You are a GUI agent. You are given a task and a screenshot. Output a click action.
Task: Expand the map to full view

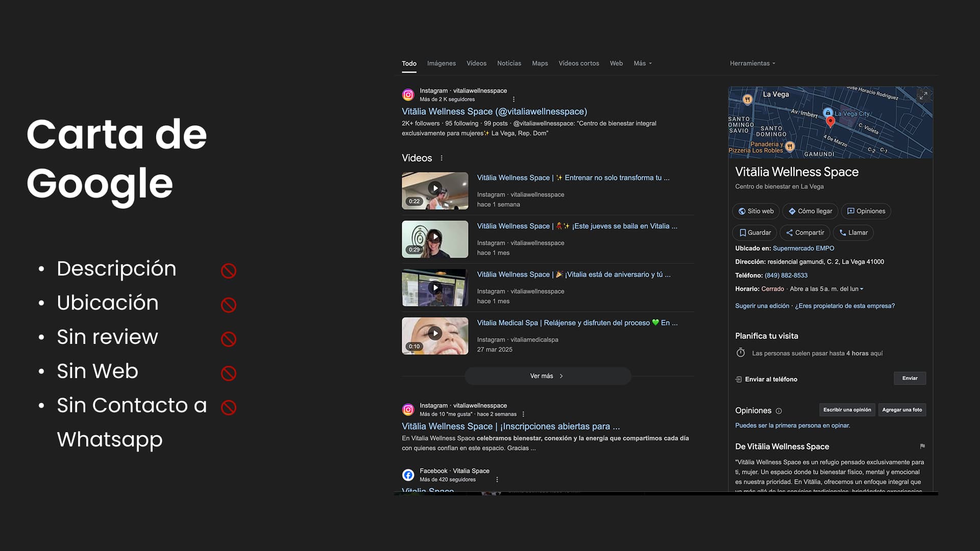pos(923,95)
